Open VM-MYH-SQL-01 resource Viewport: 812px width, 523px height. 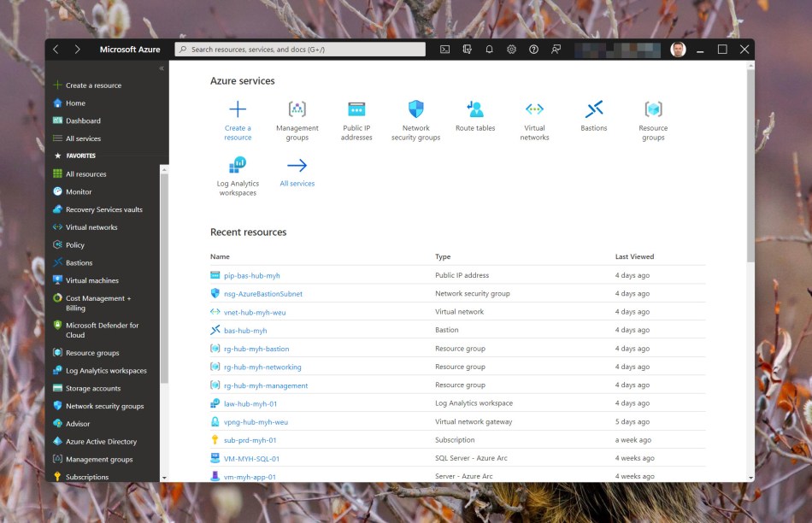point(251,458)
